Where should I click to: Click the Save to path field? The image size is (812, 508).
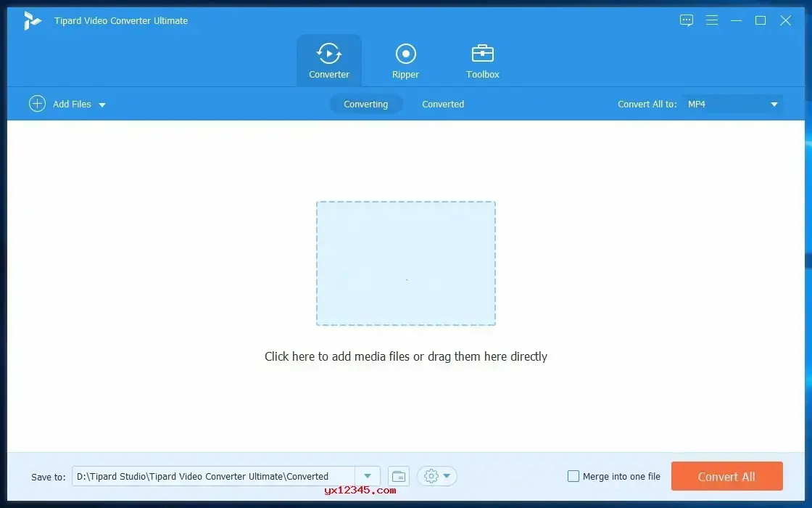(x=213, y=476)
